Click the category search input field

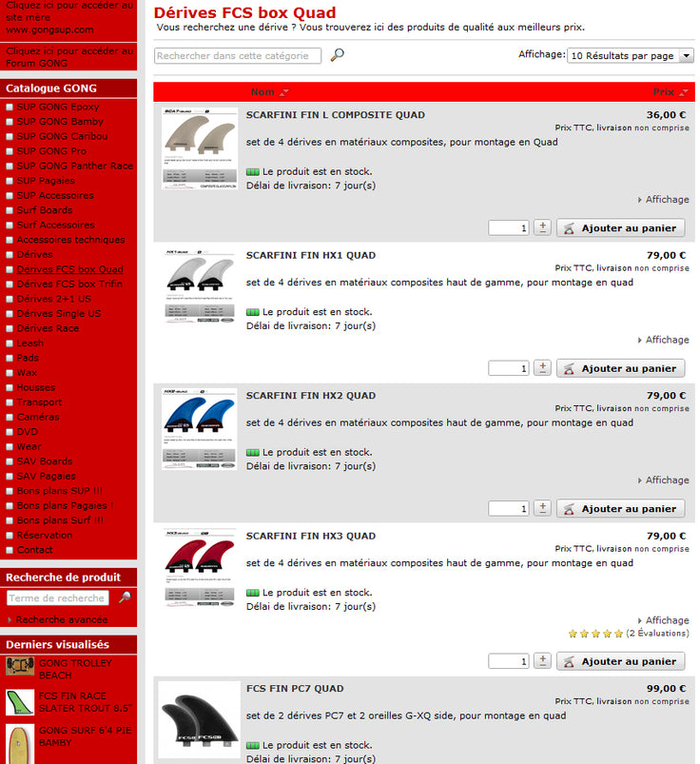(x=238, y=55)
